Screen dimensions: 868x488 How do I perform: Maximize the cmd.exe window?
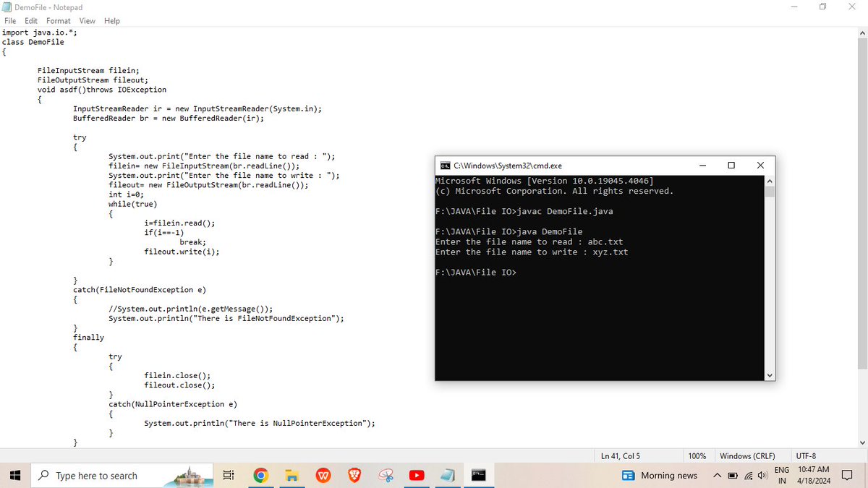pyautogui.click(x=731, y=166)
